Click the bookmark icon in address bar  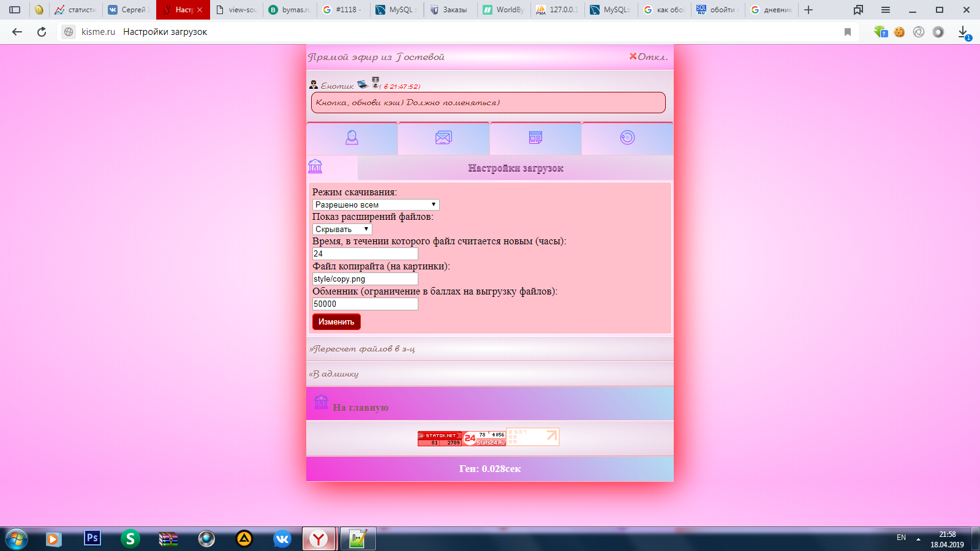tap(848, 32)
